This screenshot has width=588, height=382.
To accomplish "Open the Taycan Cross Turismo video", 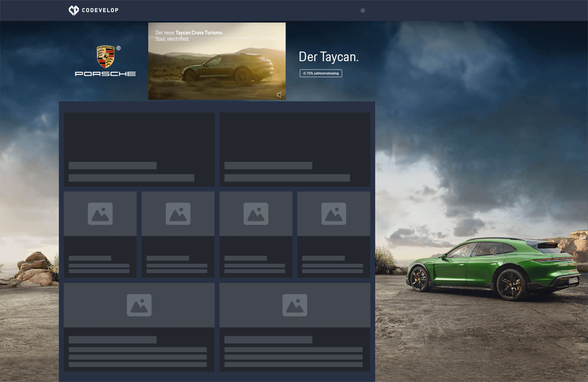I will (217, 61).
